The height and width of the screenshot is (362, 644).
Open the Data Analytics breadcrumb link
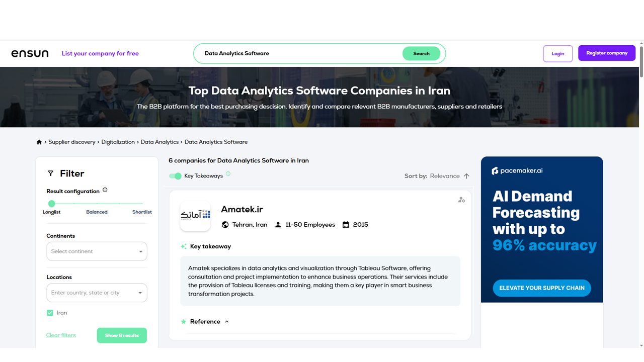click(x=159, y=142)
